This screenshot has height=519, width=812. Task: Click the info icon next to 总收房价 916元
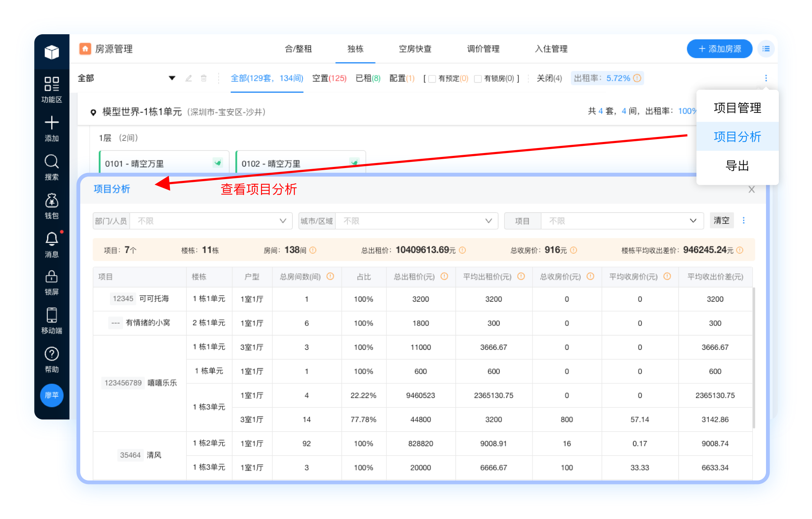(x=573, y=250)
